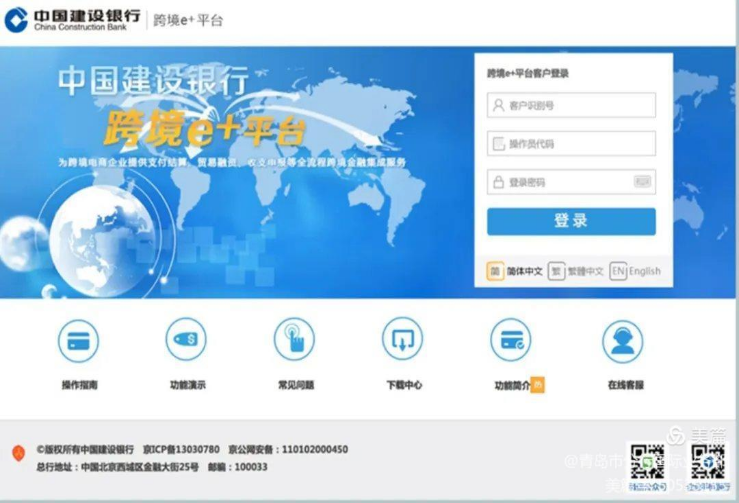Open the 在线客服 text link
739x503 pixels.
click(x=625, y=385)
